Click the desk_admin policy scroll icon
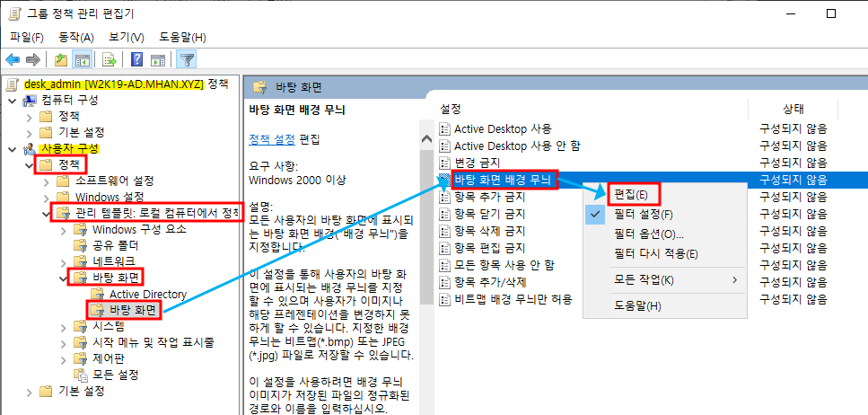 [13, 84]
